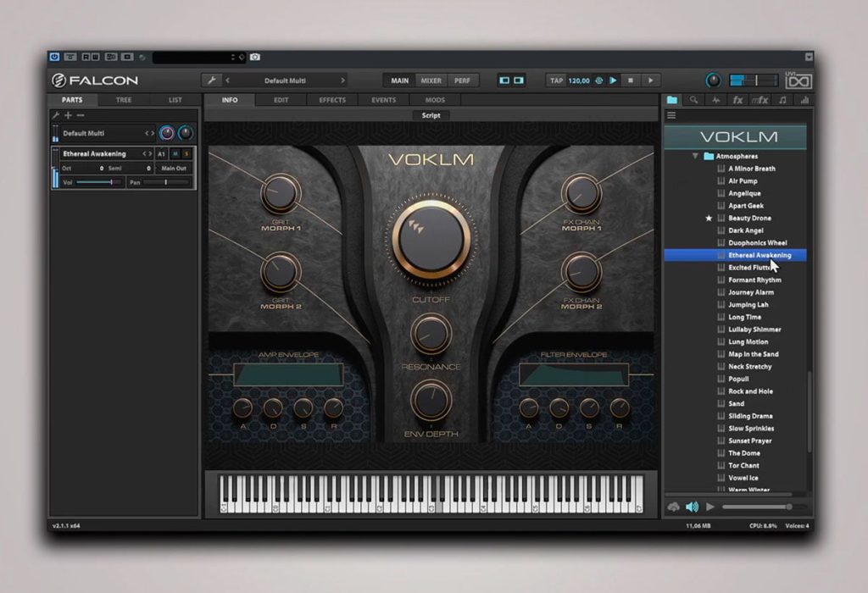Click the large CUTOFF knob
The image size is (868, 593).
click(431, 240)
